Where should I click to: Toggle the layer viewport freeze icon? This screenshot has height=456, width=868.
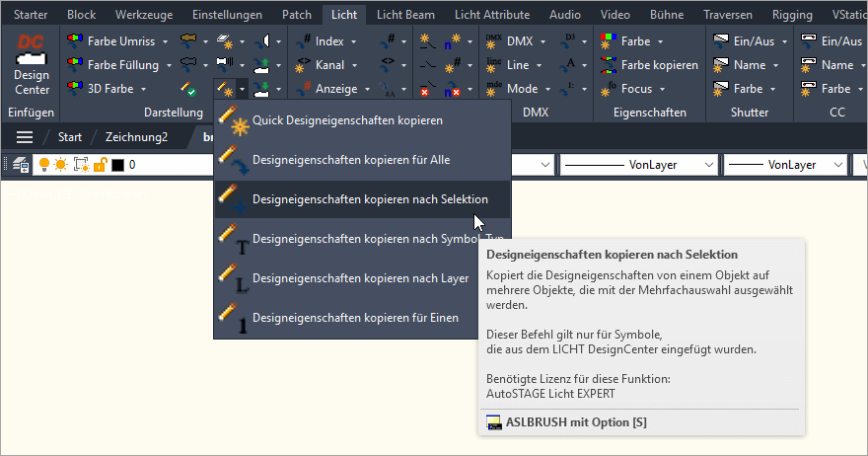click(81, 165)
